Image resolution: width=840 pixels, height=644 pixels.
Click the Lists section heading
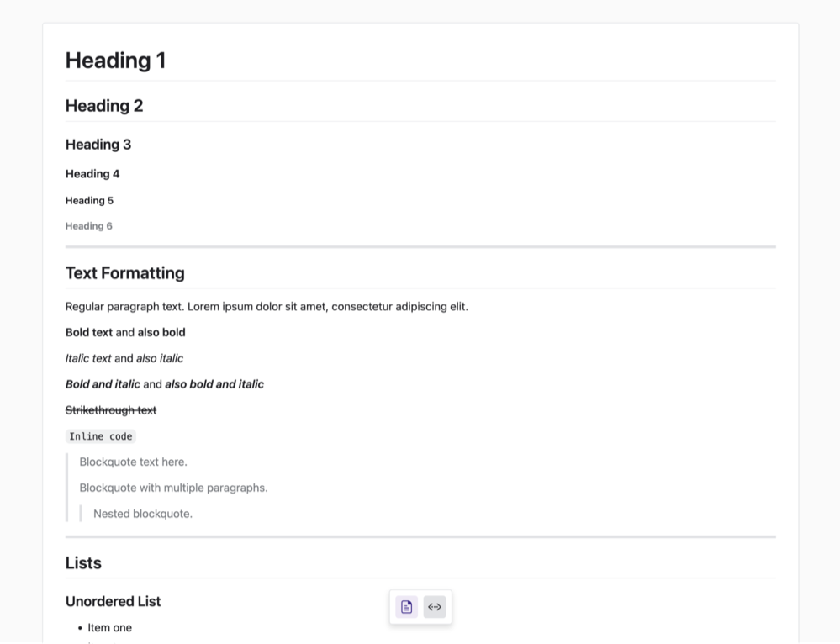[x=83, y=563]
